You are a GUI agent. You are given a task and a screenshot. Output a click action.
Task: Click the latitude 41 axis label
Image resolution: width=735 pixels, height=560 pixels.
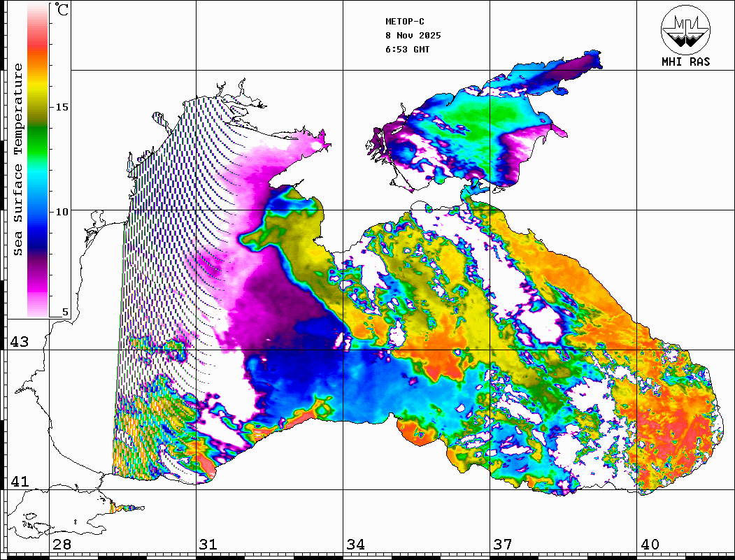click(19, 482)
